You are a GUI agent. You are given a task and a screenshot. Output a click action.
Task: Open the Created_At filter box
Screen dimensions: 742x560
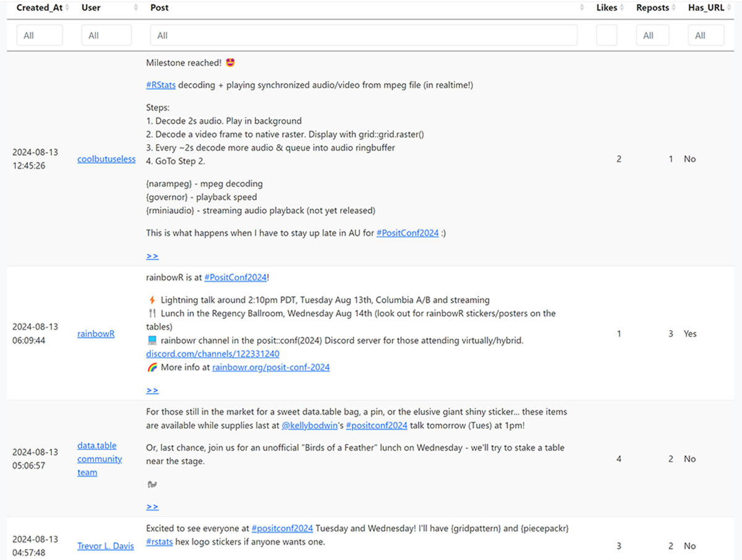(40, 35)
